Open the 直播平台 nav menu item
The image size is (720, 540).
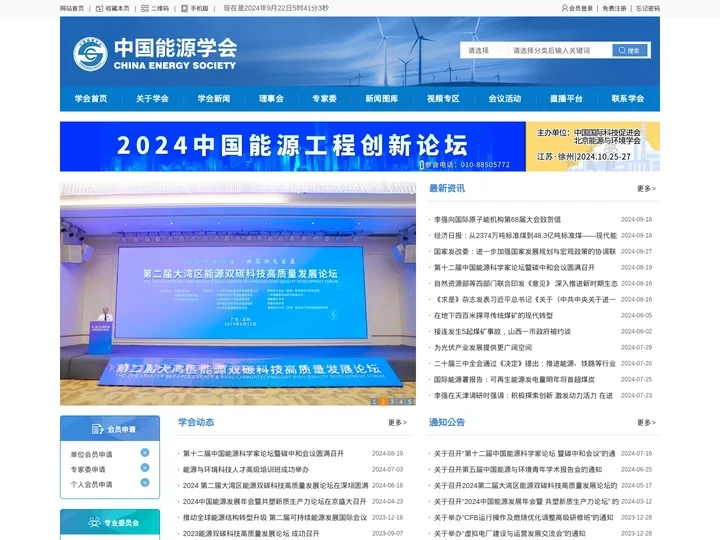(566, 99)
